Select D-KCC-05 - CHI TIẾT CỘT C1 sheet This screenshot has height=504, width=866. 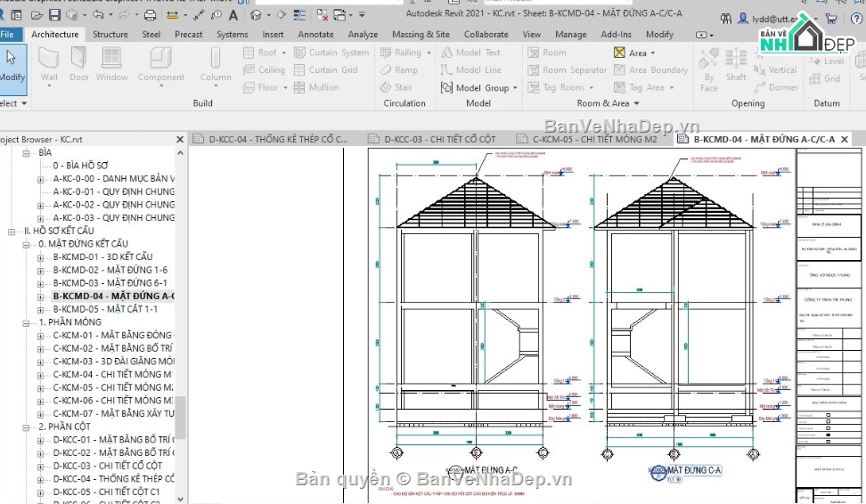[x=106, y=492]
